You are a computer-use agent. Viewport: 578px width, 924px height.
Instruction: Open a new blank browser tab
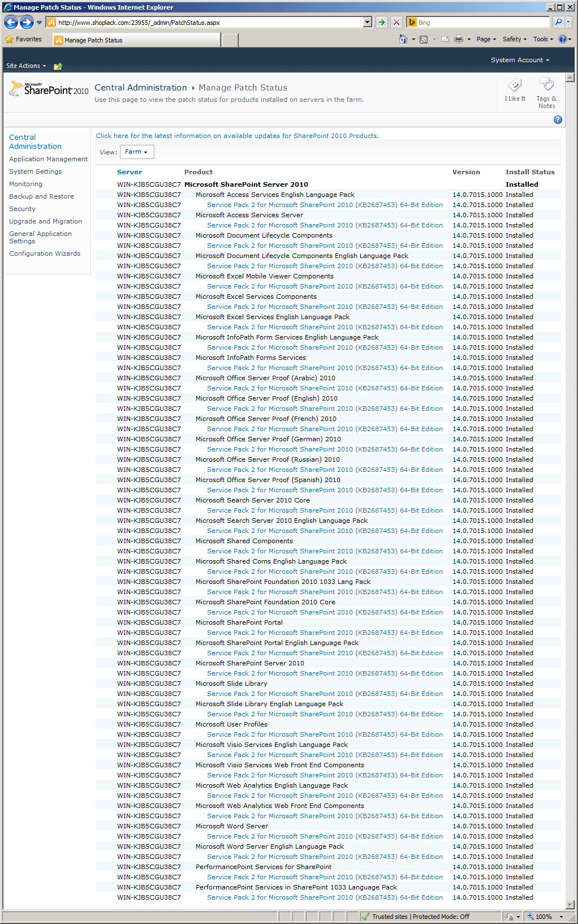point(230,40)
